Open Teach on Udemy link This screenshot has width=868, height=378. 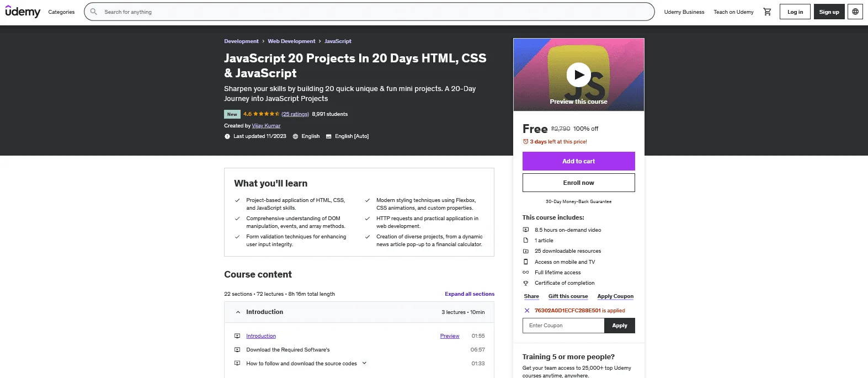733,12
